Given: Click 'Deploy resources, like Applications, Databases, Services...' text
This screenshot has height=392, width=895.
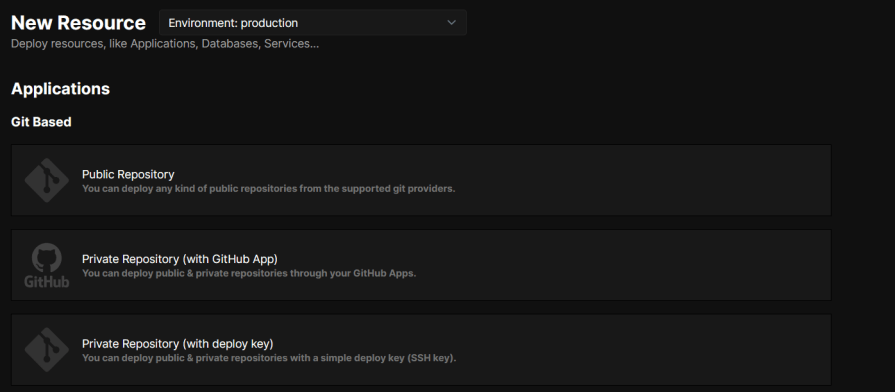Looking at the screenshot, I should [x=165, y=44].
